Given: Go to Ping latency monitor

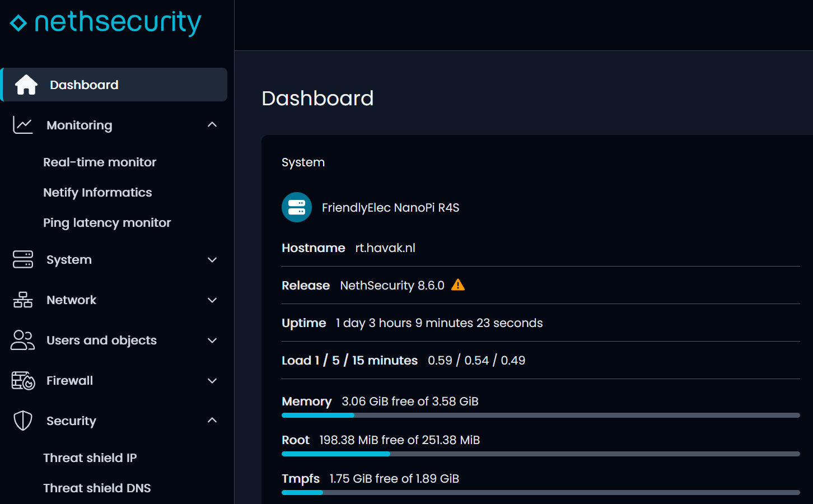Looking at the screenshot, I should click(x=107, y=222).
